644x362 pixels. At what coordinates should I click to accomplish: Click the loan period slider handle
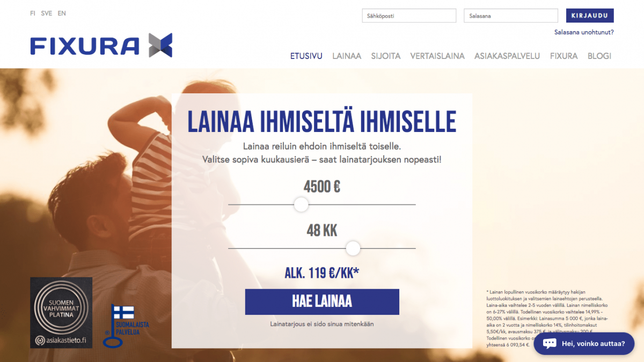pos(353,248)
